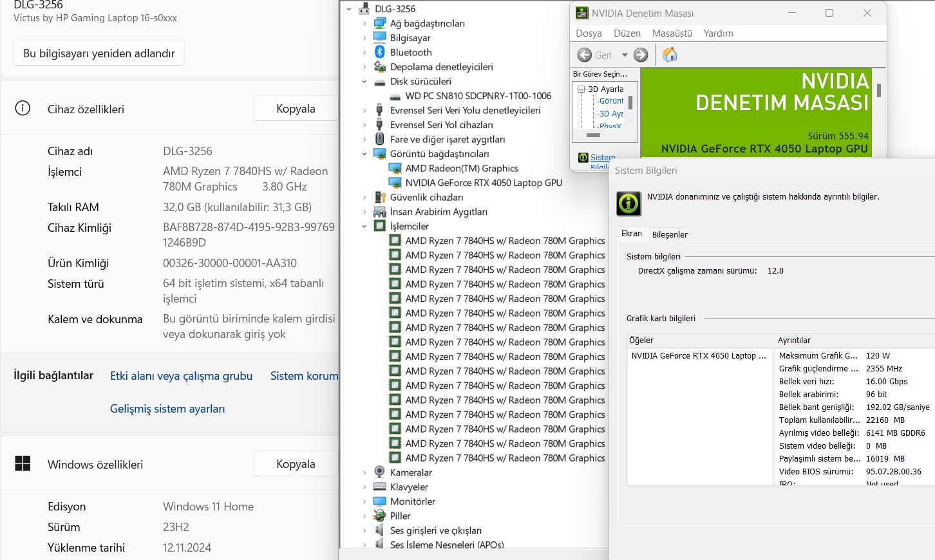
Task: Select the Ses İşleme Nesneleri (APOs) row
Action: click(447, 545)
